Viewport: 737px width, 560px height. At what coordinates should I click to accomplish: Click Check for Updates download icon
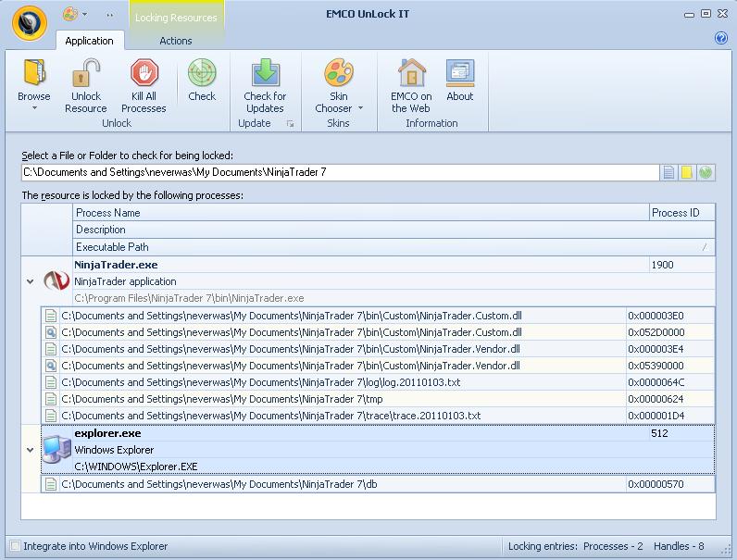[x=266, y=73]
